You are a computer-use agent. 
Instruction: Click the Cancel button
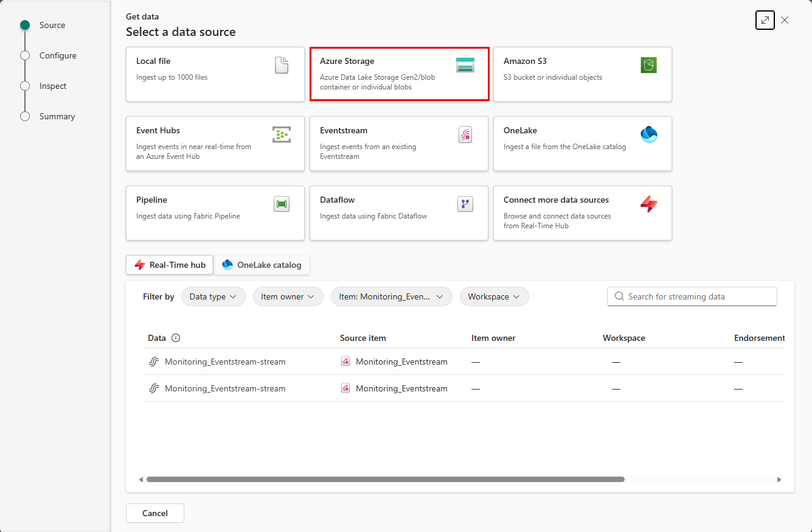click(x=154, y=513)
